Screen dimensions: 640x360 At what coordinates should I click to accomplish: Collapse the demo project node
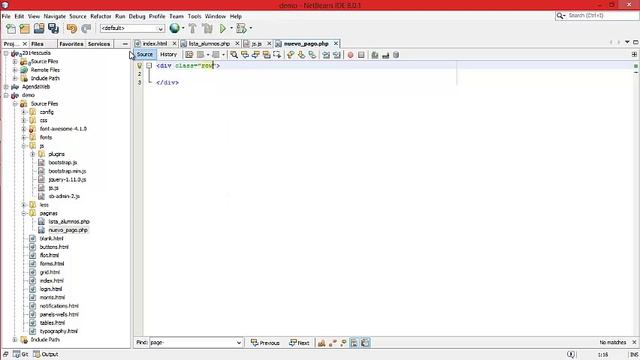[x=6, y=95]
